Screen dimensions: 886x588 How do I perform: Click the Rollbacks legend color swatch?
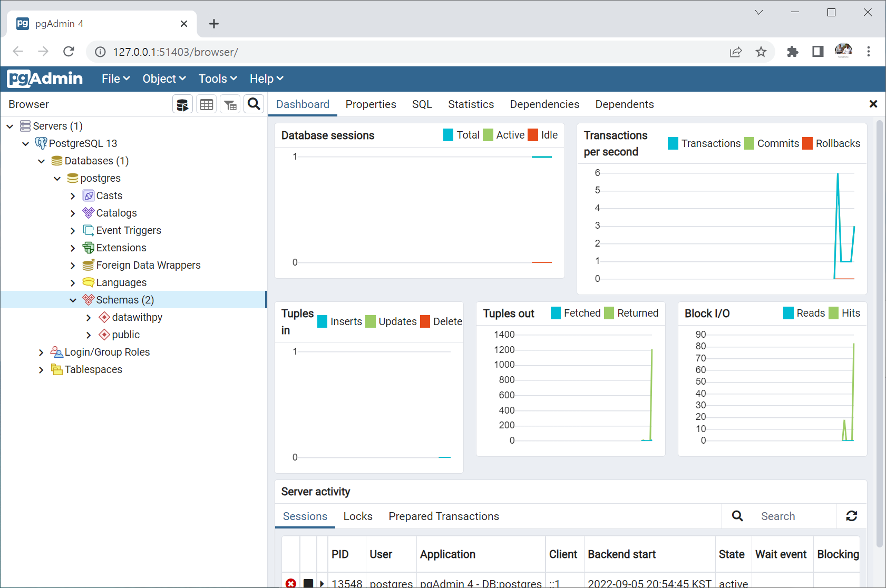tap(807, 143)
